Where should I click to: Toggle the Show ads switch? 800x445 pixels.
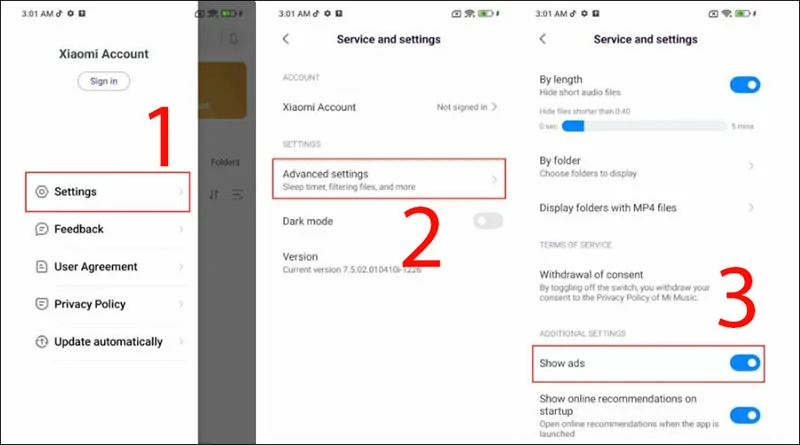745,363
